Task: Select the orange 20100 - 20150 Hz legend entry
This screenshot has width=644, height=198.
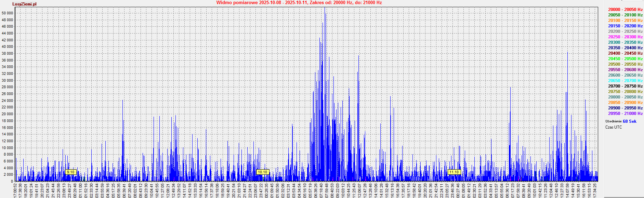Action: tap(625, 21)
